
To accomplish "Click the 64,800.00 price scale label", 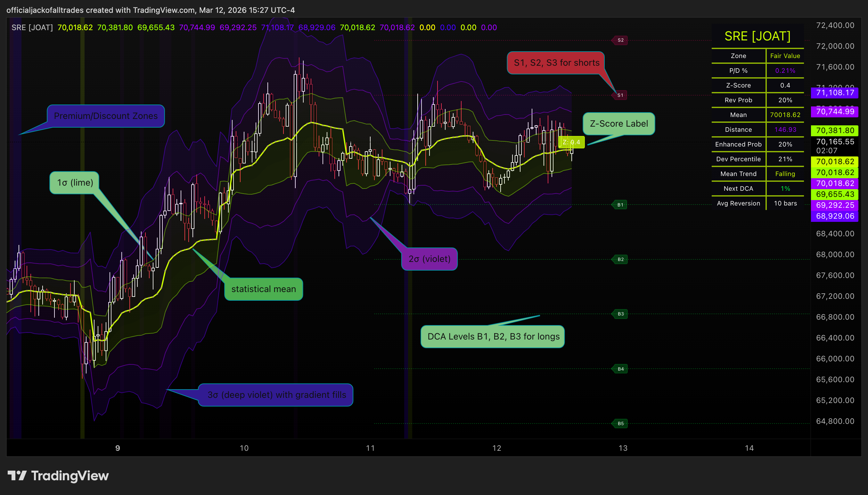I will [x=835, y=421].
